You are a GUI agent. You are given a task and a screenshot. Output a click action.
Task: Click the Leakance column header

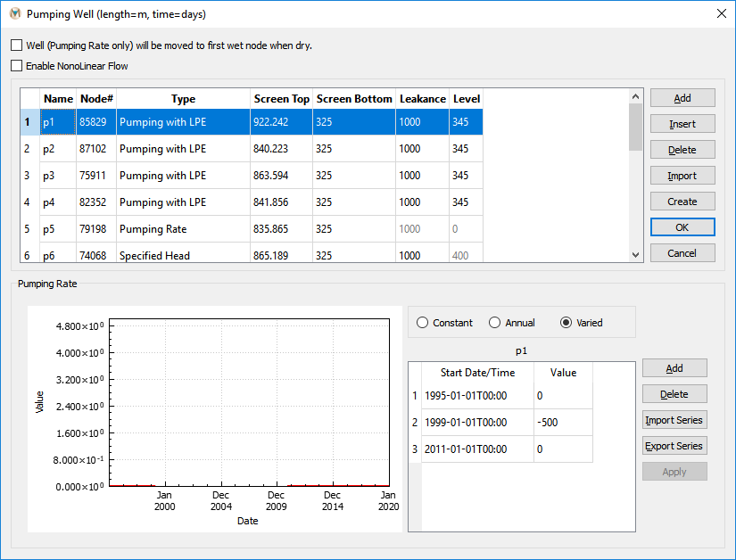click(423, 98)
